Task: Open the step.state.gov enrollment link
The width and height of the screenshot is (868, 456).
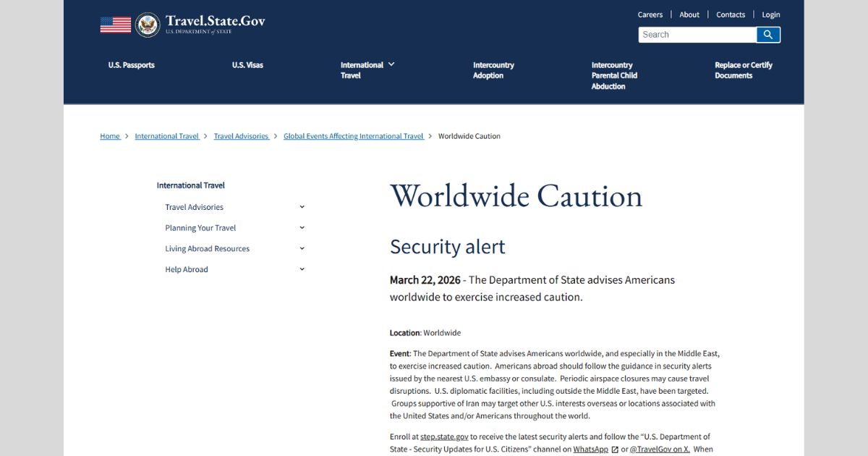Action: tap(444, 437)
